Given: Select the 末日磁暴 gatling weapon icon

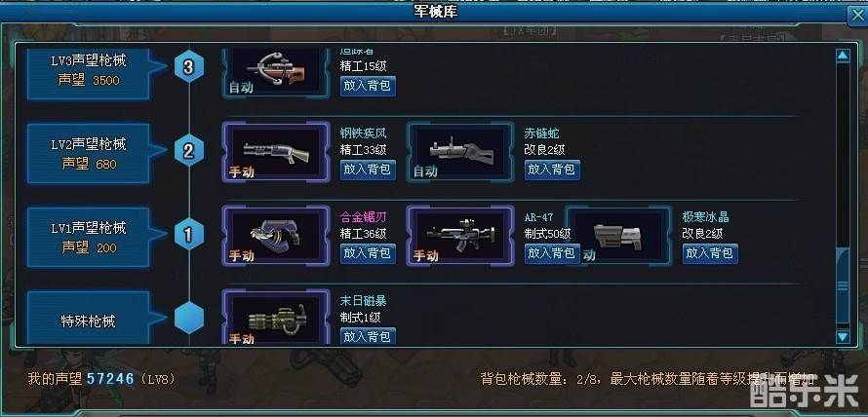Looking at the screenshot, I should pyautogui.click(x=276, y=318).
